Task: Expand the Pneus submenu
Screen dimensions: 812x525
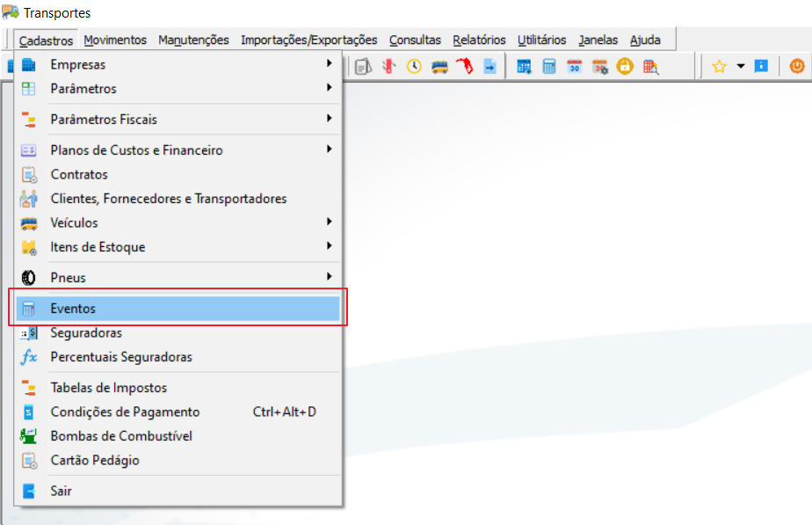Action: tap(178, 277)
